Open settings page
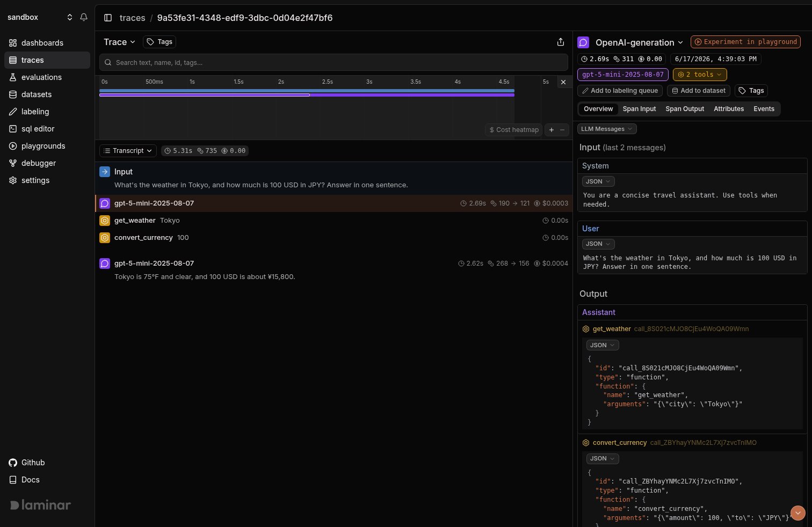Viewport: 812px width, 527px height. pyautogui.click(x=47, y=180)
